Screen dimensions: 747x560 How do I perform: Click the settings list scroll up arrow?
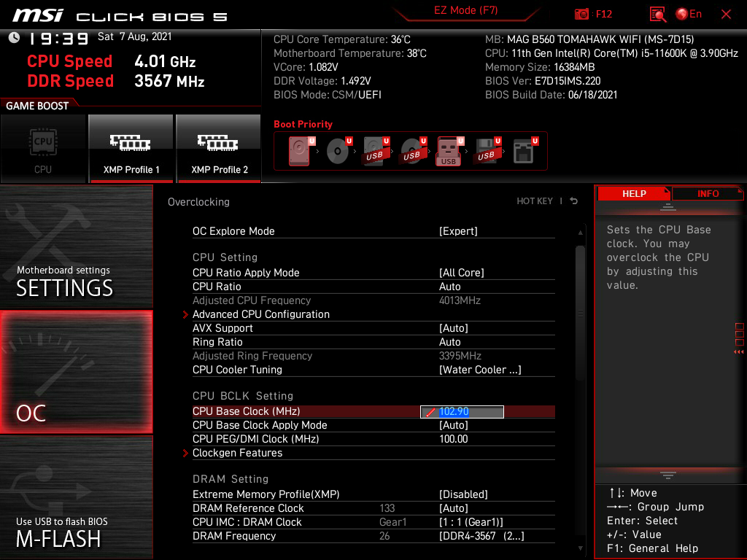(580, 233)
